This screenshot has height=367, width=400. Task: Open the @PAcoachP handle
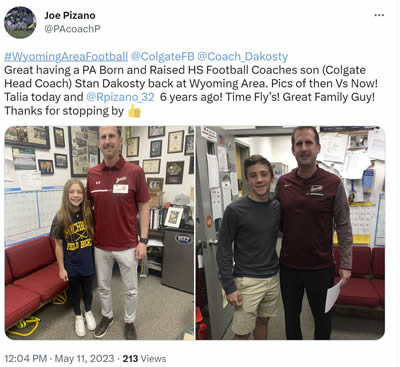(x=72, y=29)
